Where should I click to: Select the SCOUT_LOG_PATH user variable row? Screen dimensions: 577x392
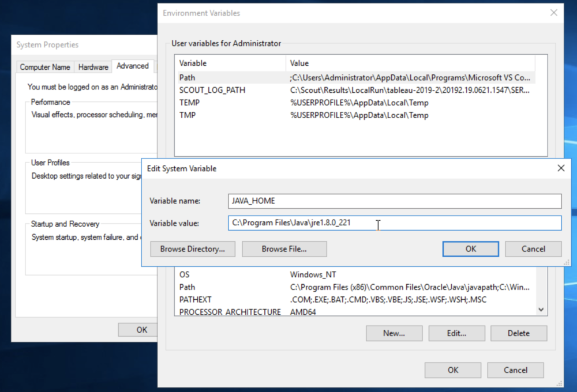(212, 90)
